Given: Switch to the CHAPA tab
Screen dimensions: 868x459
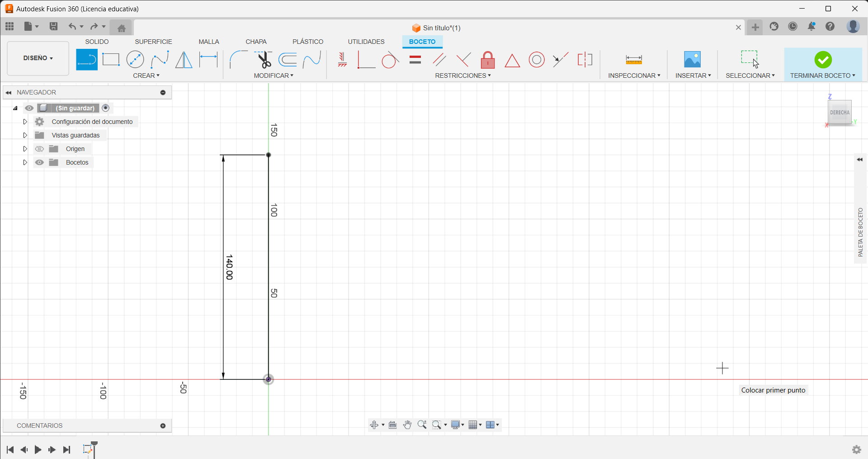Looking at the screenshot, I should pos(256,42).
